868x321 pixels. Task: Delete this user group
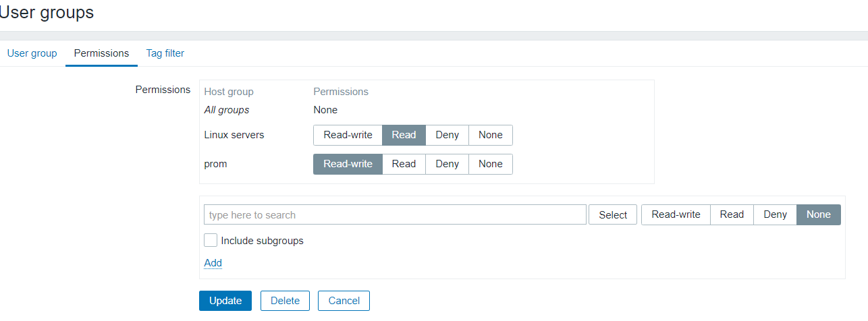[285, 301]
